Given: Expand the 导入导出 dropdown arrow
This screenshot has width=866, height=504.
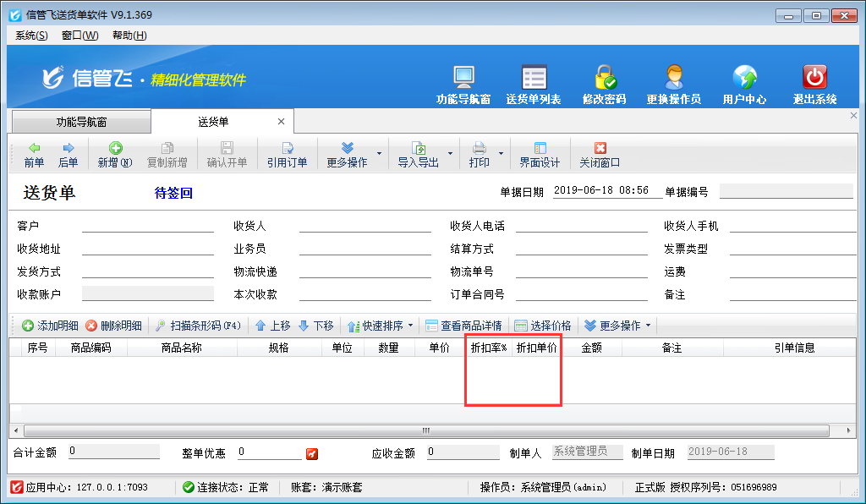Looking at the screenshot, I should click(x=450, y=155).
